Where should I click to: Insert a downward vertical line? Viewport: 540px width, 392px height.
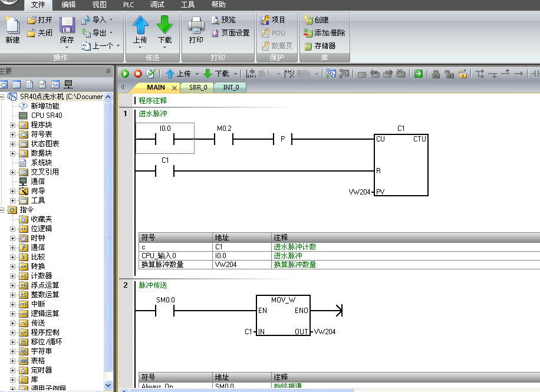pyautogui.click(x=493, y=74)
